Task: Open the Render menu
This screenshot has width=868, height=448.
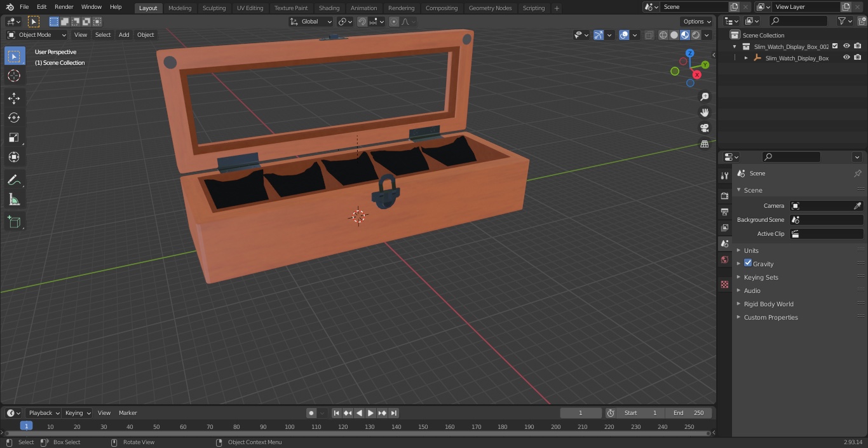Action: click(x=64, y=7)
